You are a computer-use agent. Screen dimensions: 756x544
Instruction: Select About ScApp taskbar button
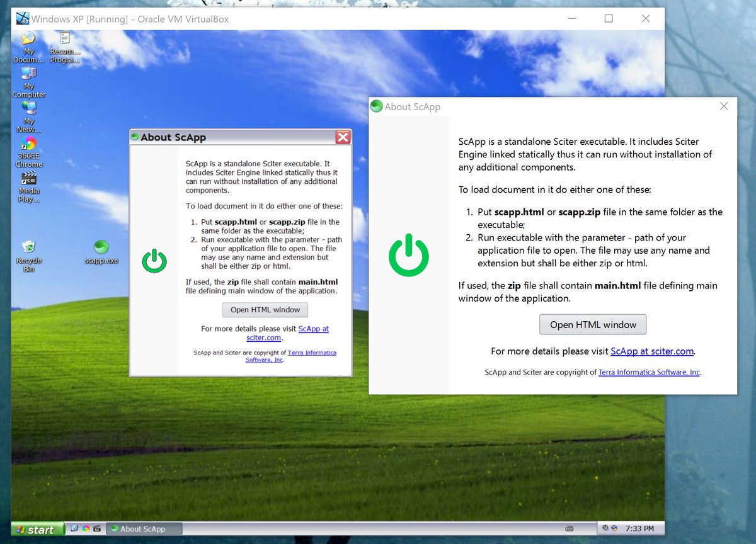144,529
